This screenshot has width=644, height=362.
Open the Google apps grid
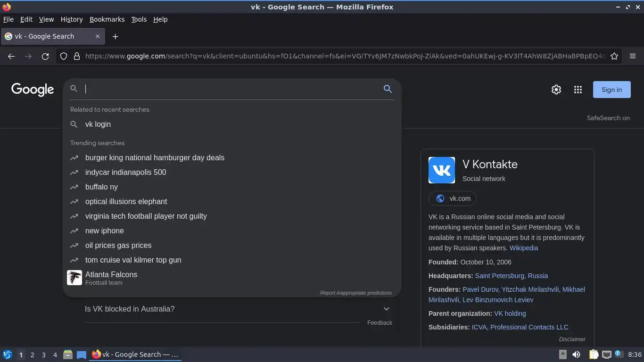click(578, 90)
